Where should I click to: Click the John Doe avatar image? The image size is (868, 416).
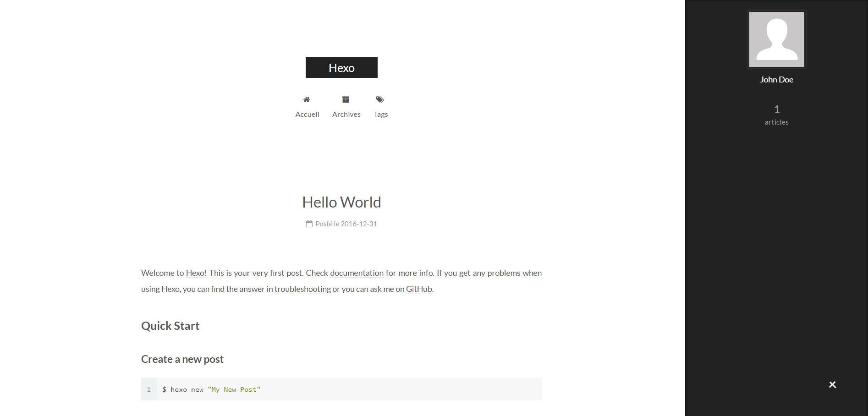[777, 39]
